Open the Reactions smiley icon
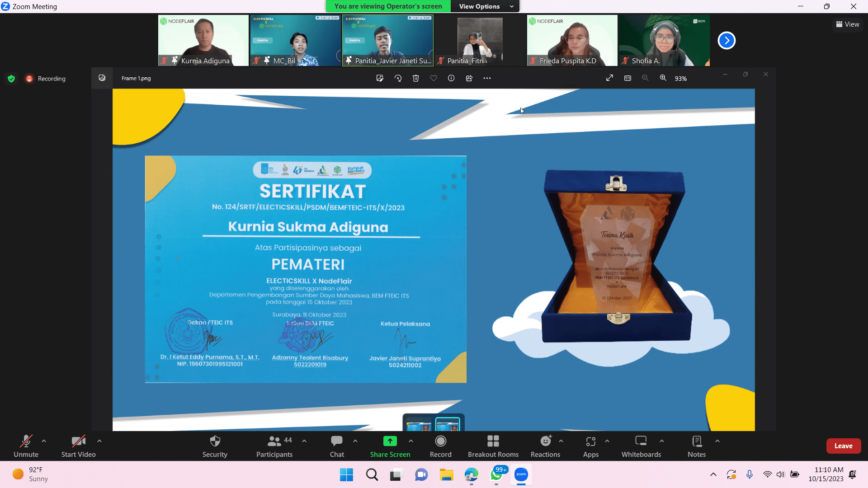Viewport: 868px width, 488px height. tap(546, 441)
